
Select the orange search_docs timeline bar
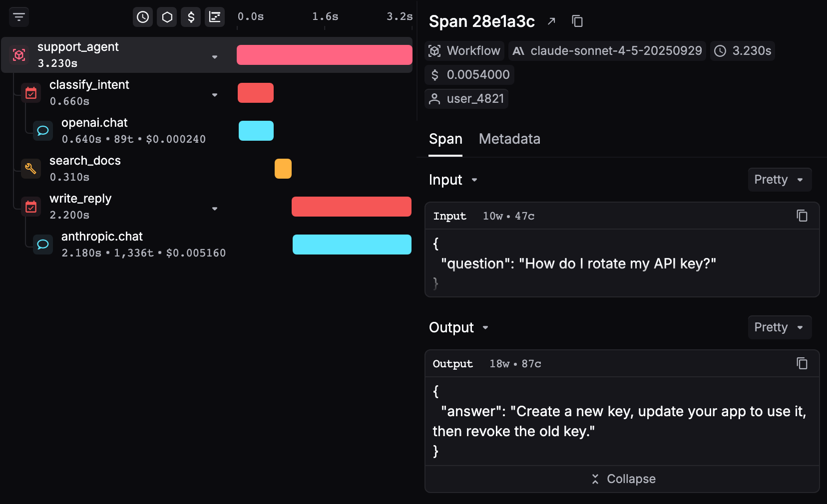point(283,169)
